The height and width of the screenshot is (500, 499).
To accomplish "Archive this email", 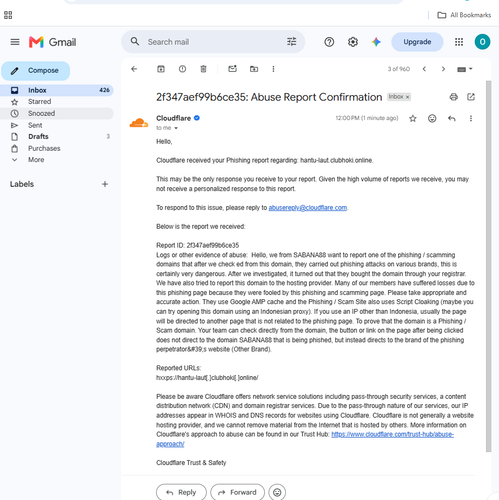I will 161,69.
